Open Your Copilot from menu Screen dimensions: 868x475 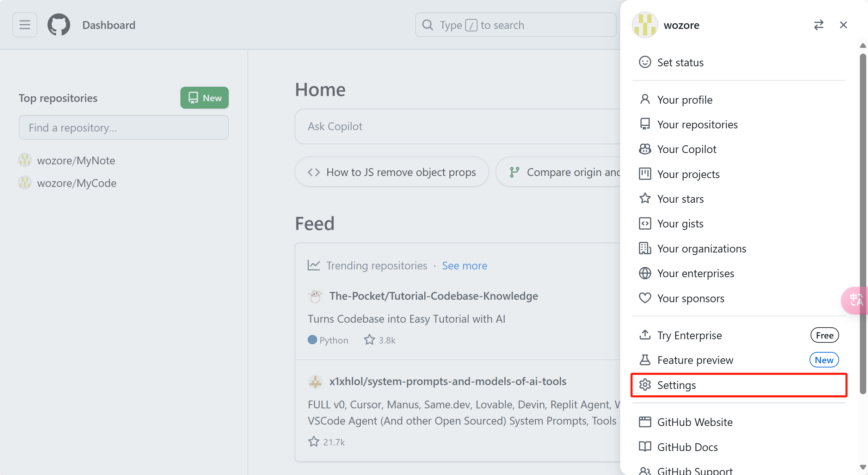point(687,150)
